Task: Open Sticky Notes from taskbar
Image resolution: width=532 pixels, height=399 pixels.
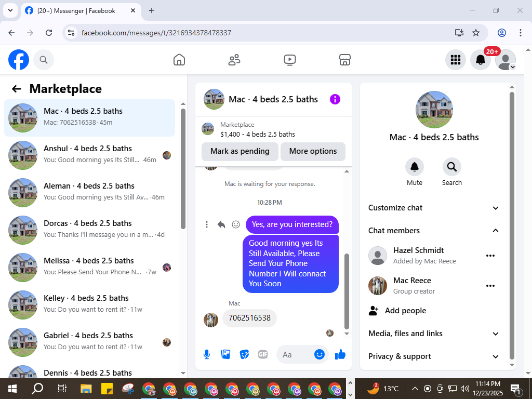Action: (107, 389)
